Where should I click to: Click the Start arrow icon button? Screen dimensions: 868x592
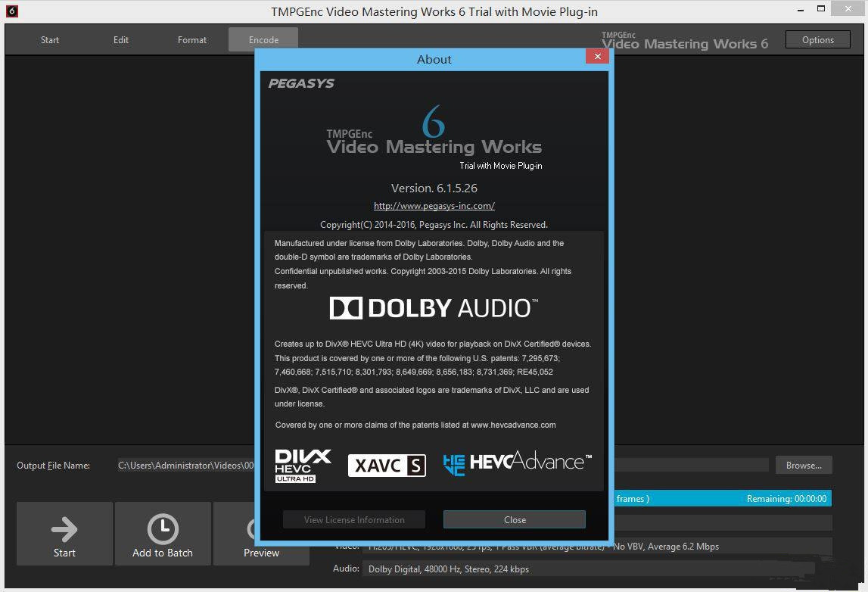click(x=64, y=534)
